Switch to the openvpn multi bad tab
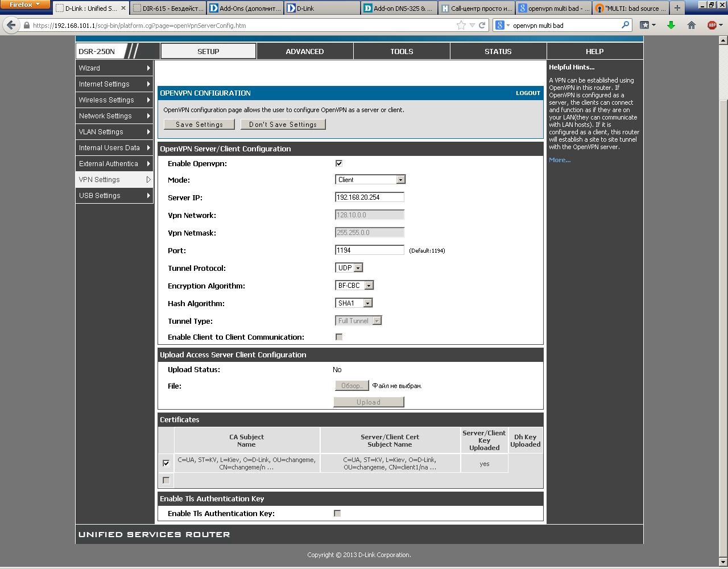The width and height of the screenshot is (728, 569). pyautogui.click(x=555, y=9)
